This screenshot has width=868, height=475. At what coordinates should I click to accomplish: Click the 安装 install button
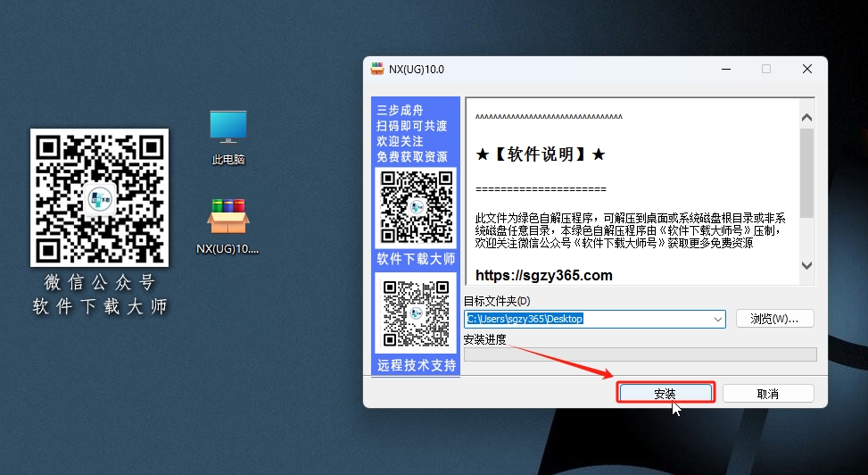666,393
